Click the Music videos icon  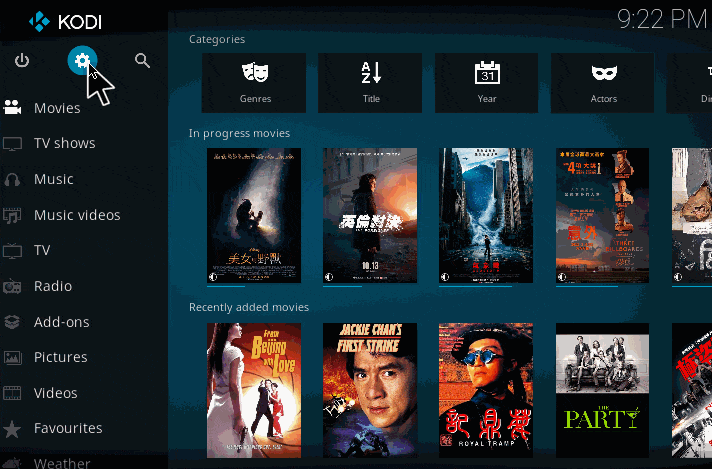pyautogui.click(x=12, y=215)
